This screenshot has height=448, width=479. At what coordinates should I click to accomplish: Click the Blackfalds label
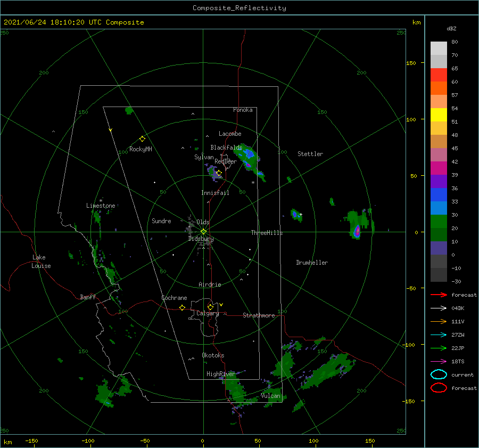coord(226,148)
